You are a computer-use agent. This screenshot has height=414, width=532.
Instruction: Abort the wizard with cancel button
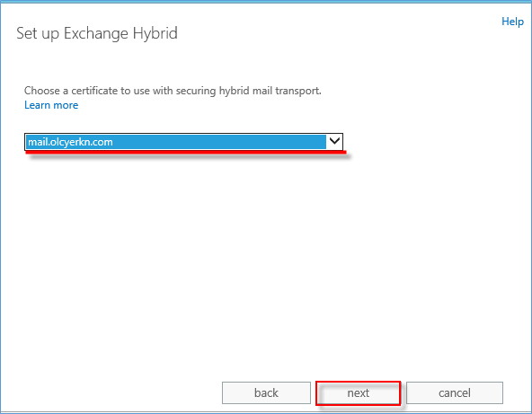coord(455,393)
